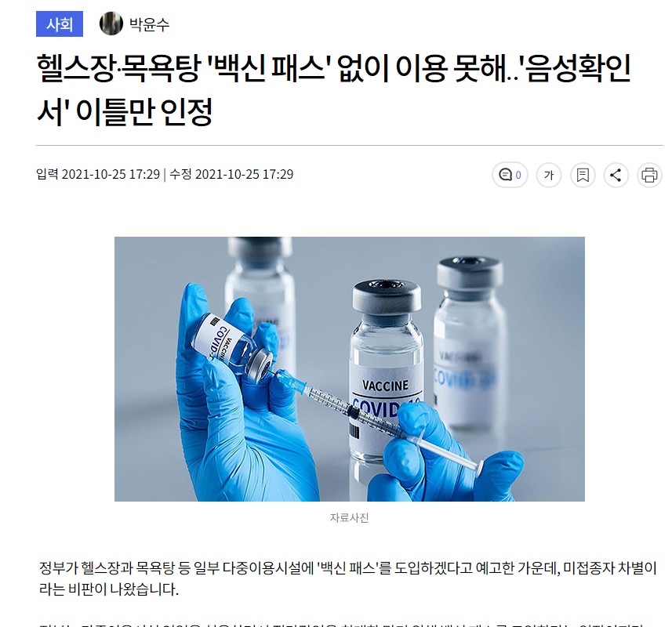Open the COVID vaccine article photo
This screenshot has height=627, width=672.
click(349, 368)
